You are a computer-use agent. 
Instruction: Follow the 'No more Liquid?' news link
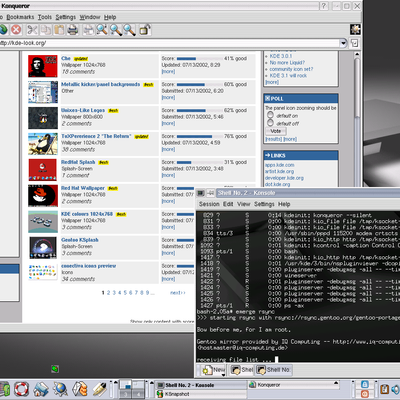coord(287,62)
